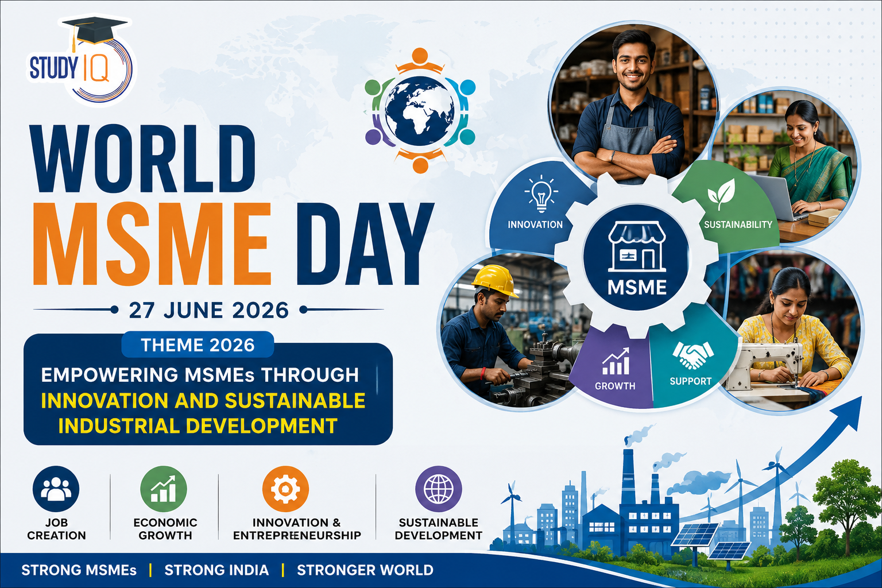This screenshot has height=588, width=882.
Task: Click the SUPPORT segment label
Action: 691,381
